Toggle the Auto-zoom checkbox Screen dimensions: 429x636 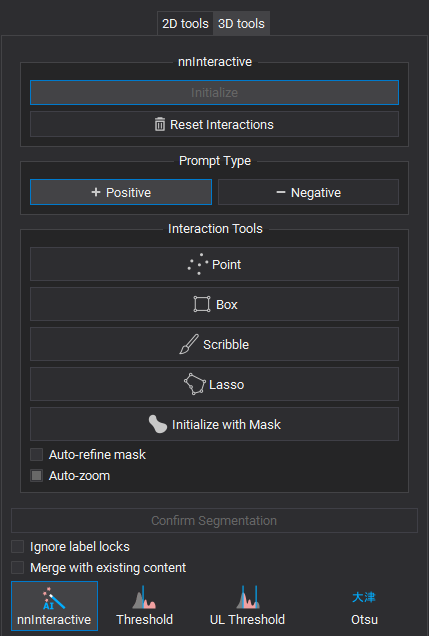click(x=36, y=475)
